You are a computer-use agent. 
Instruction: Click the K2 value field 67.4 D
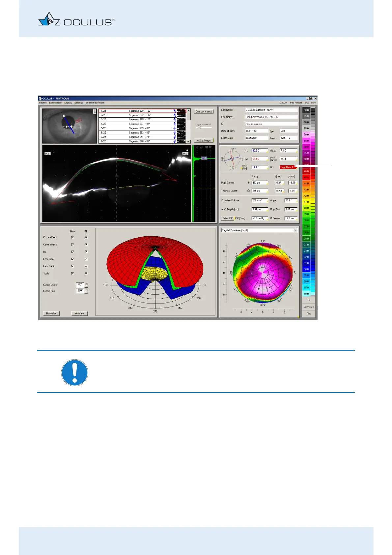click(x=260, y=159)
